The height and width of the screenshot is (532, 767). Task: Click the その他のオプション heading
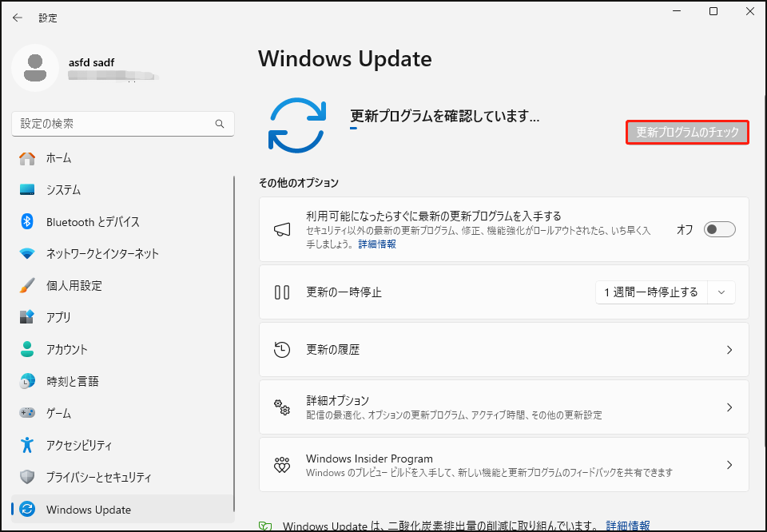(298, 183)
